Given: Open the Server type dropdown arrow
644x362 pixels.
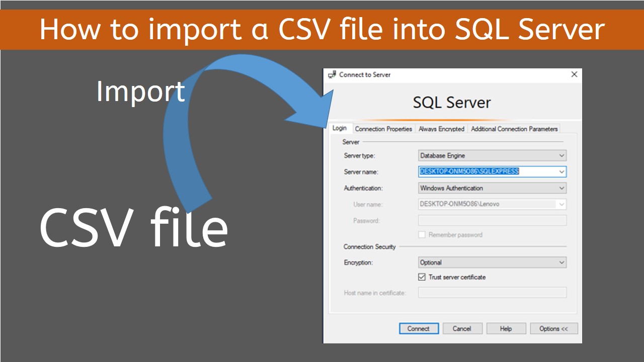Looking at the screenshot, I should (562, 155).
